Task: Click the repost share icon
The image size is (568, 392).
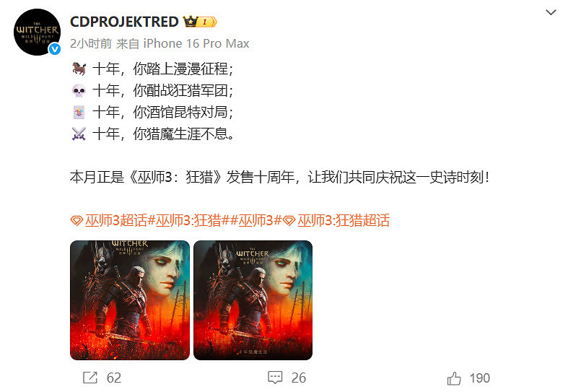Action: click(89, 378)
